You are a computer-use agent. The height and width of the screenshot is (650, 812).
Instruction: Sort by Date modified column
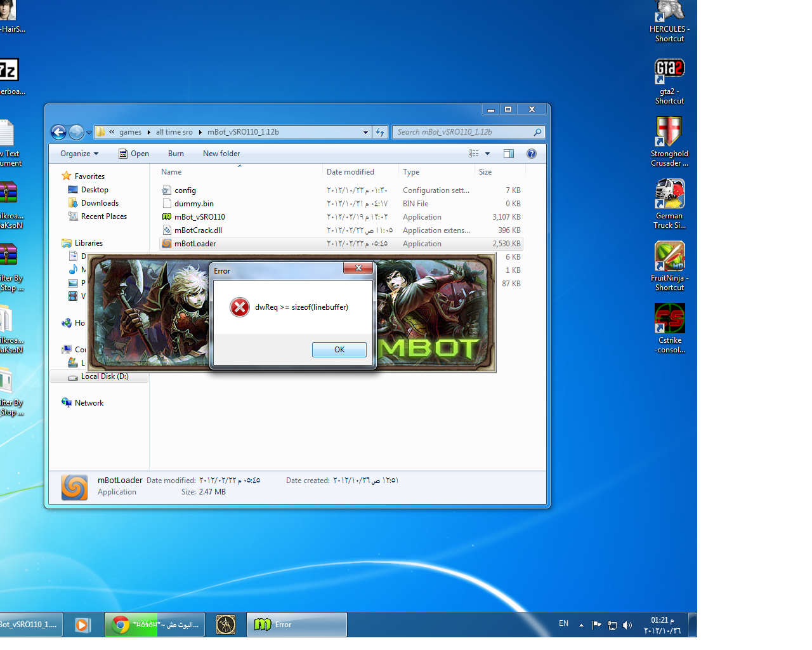pyautogui.click(x=360, y=172)
